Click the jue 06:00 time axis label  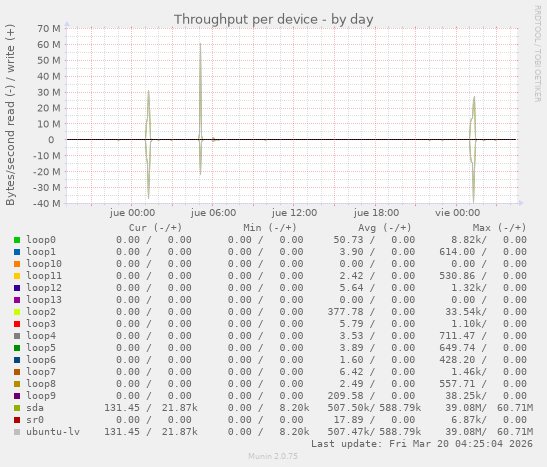click(213, 213)
